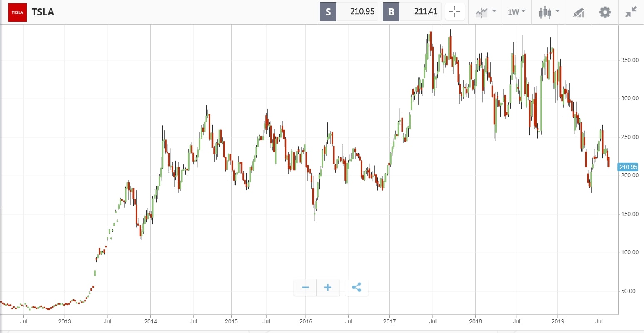Expand the candlestick chart type dropdown

coord(549,12)
